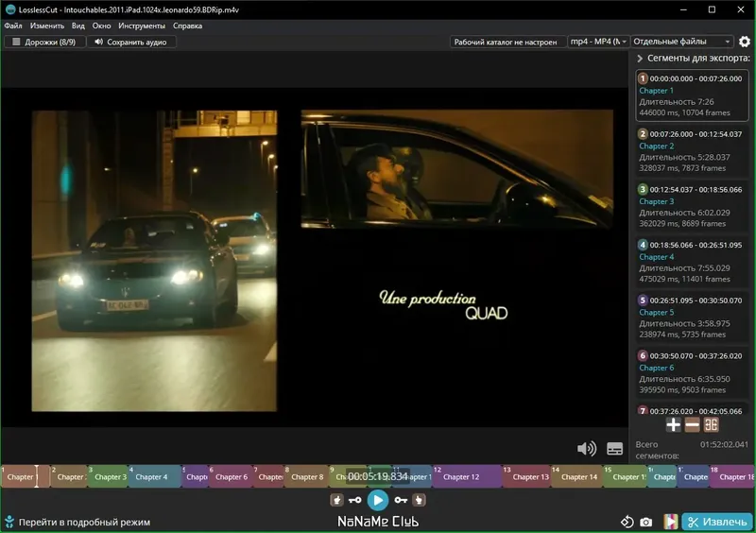Screen dimensions: 756x533
Task: Remove current segment with minus icon
Action: pos(693,425)
